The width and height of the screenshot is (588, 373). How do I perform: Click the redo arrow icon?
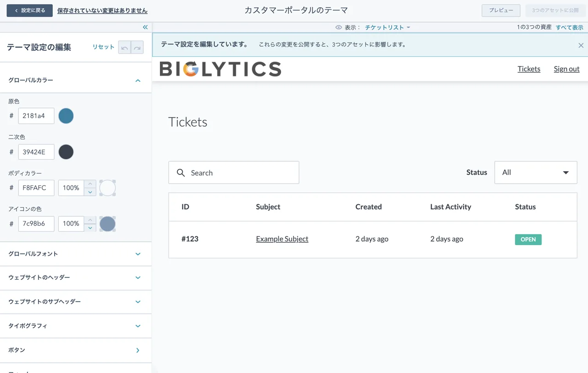click(137, 47)
